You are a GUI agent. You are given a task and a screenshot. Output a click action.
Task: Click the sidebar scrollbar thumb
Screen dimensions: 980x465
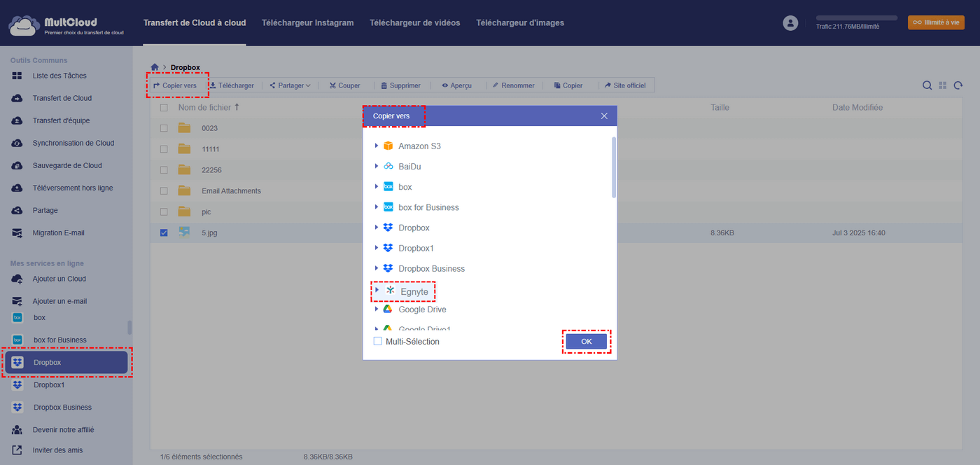tap(129, 328)
